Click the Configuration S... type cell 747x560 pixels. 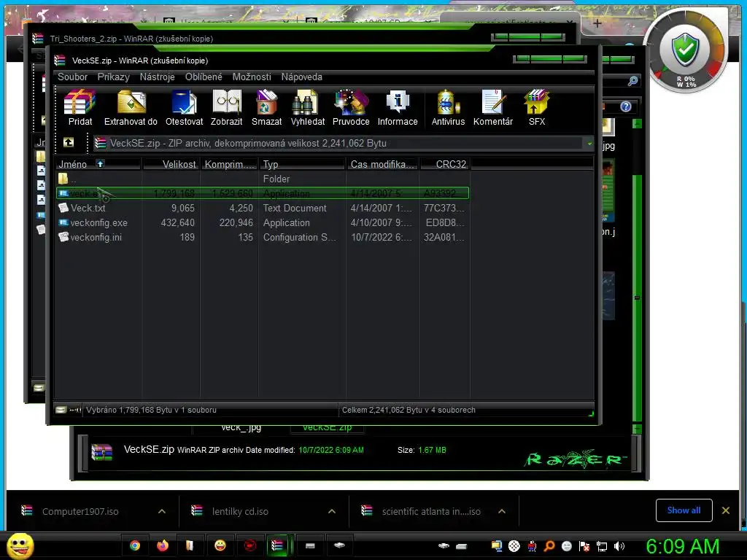pos(300,237)
